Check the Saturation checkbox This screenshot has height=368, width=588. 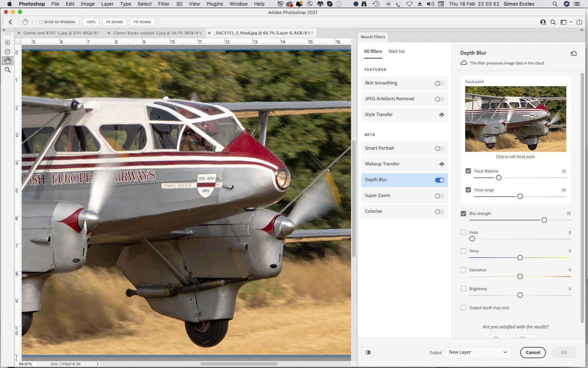463,270
